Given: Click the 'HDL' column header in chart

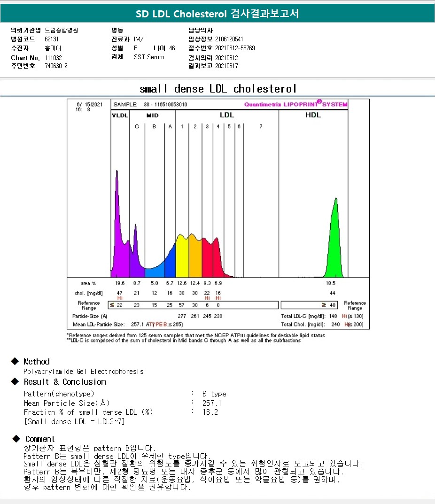Looking at the screenshot, I should click(x=313, y=115).
